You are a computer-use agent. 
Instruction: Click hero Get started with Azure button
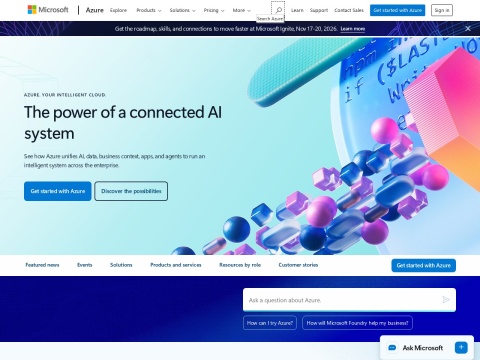tap(58, 191)
